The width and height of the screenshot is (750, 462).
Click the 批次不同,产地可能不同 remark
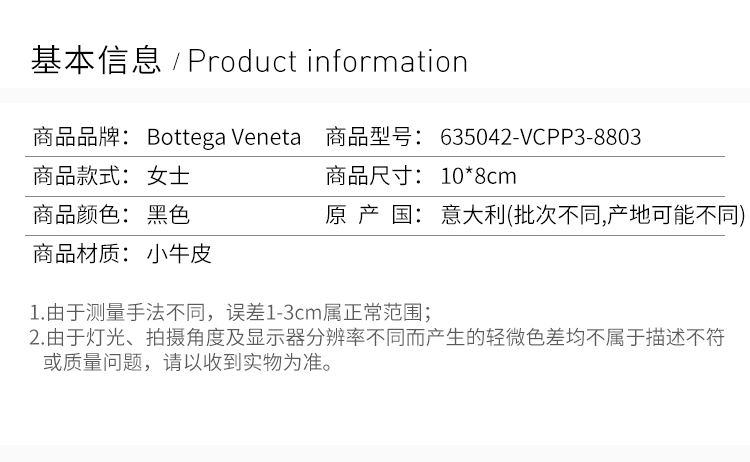point(626,215)
